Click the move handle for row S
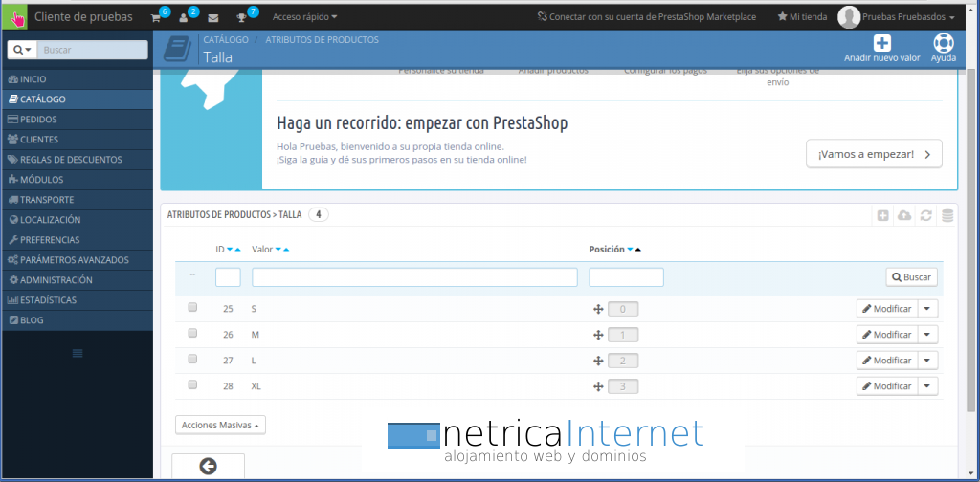The width and height of the screenshot is (980, 482). (x=598, y=309)
